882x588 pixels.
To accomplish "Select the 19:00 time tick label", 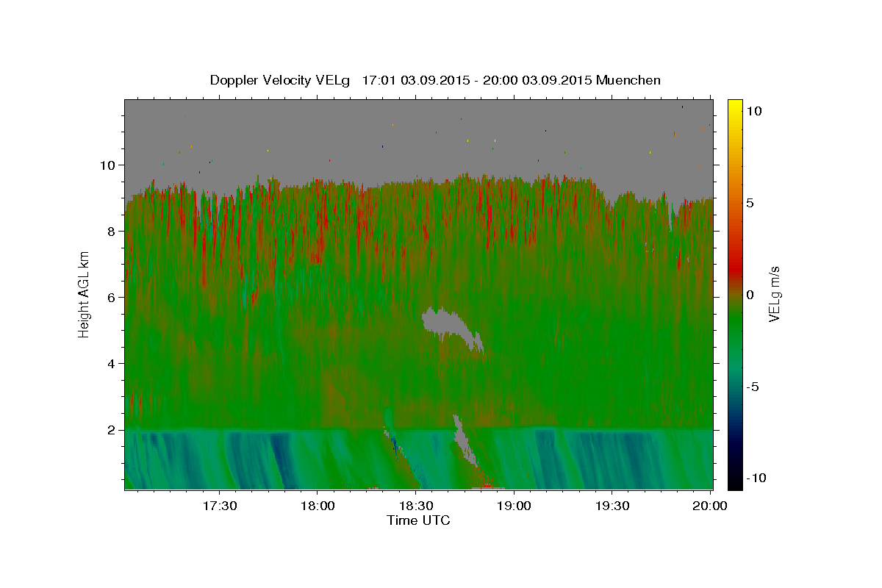I will click(x=514, y=506).
